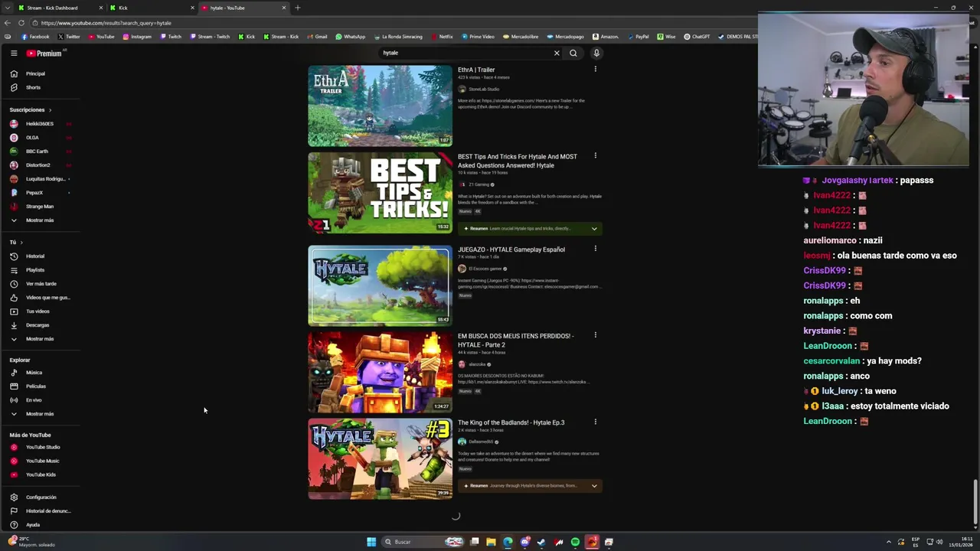Open a new browser tab
Screen dimensions: 980x551
[297, 8]
